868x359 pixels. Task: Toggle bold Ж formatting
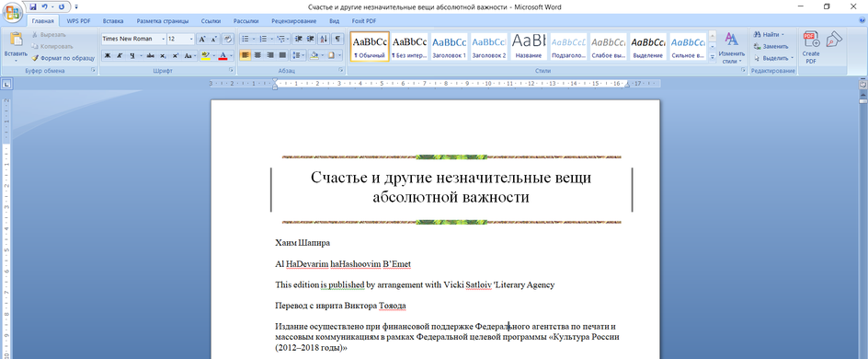[108, 55]
